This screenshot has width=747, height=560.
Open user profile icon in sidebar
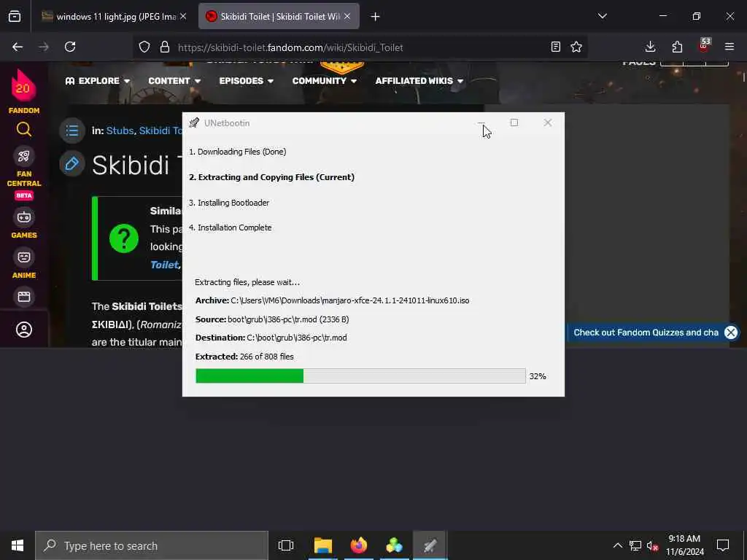[24, 330]
